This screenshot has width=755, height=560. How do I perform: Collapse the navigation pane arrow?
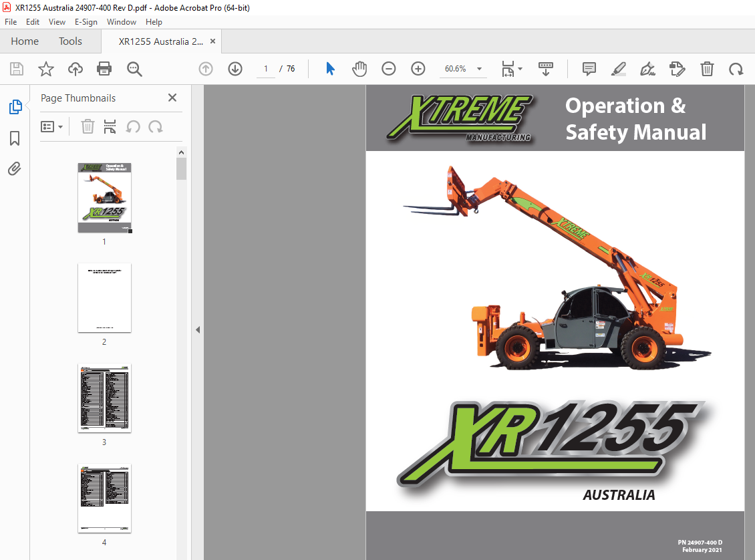coord(198,330)
